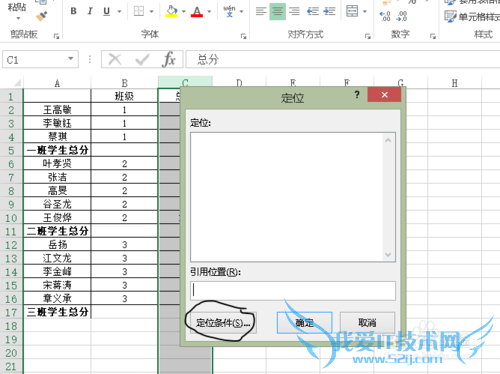Click formula bar containing 总分
This screenshot has height=374, width=500.
(x=343, y=60)
